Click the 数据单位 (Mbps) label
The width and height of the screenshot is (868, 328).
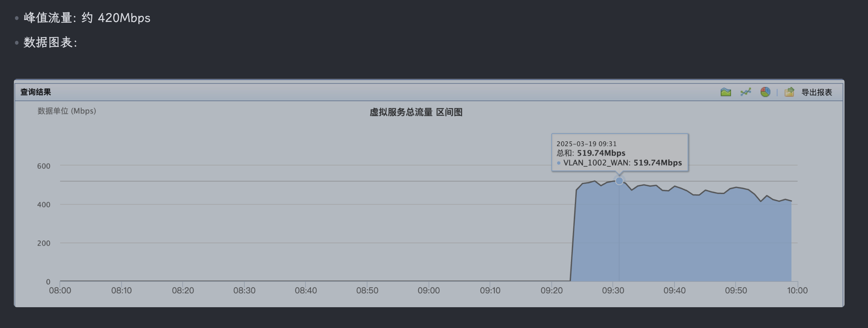[67, 111]
